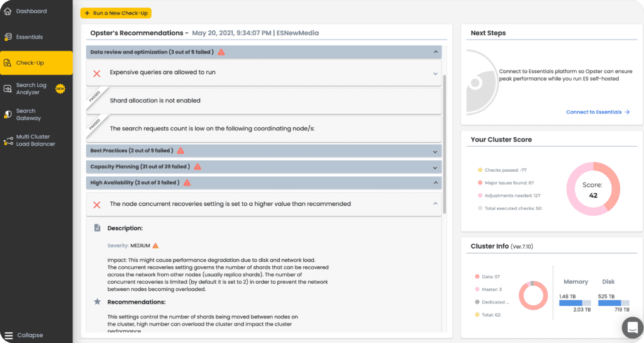Screen dimensions: 644x343
Task: Collapse the High Availability section chevron
Action: coord(435,183)
